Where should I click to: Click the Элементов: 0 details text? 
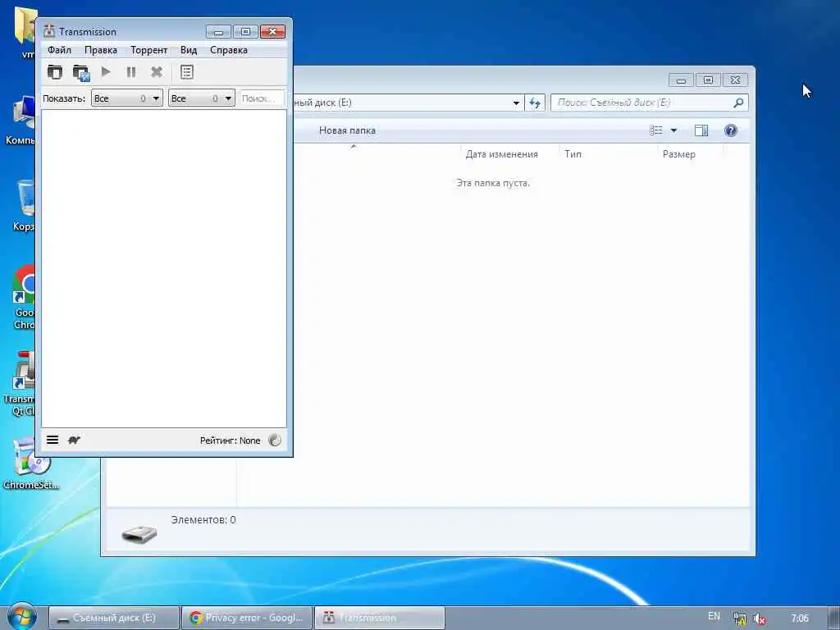(x=203, y=519)
